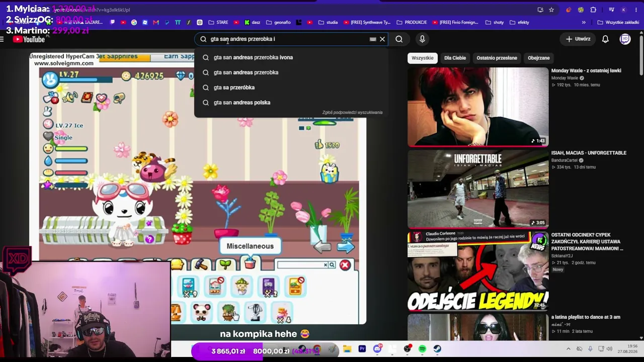Viewport: 644px width, 362px height.
Task: Select the blue heart card item x9
Action: [x=188, y=287]
